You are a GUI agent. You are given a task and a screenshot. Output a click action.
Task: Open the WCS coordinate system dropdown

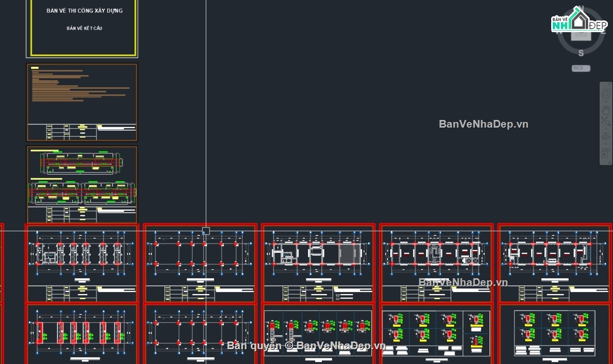pyautogui.click(x=581, y=68)
